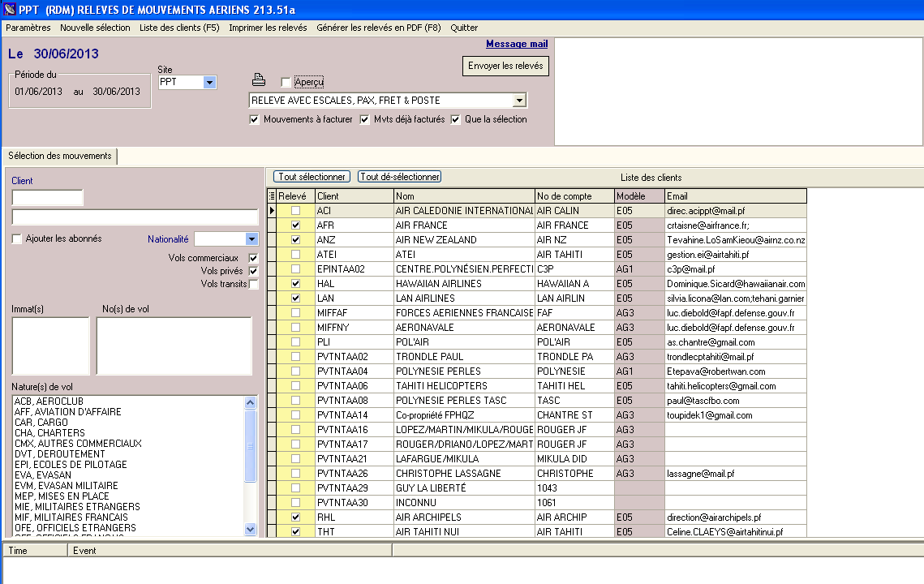The image size is (924, 584).
Task: Enable the Aperçu checkbox
Action: tap(286, 82)
